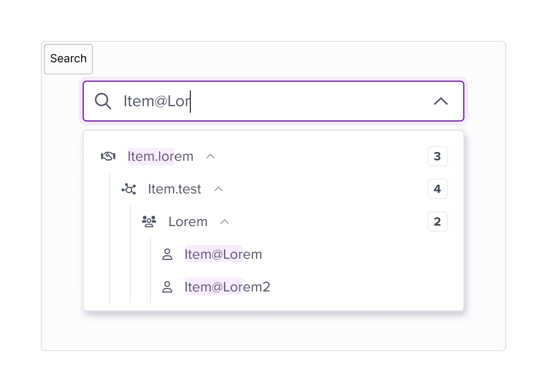Click the count badge showing 4
This screenshot has width=547, height=392.
pos(437,189)
